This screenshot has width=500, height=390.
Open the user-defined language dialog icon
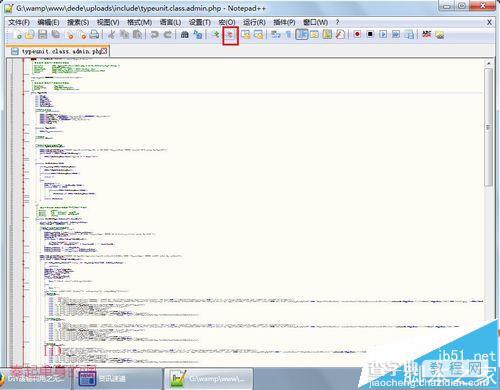(314, 35)
